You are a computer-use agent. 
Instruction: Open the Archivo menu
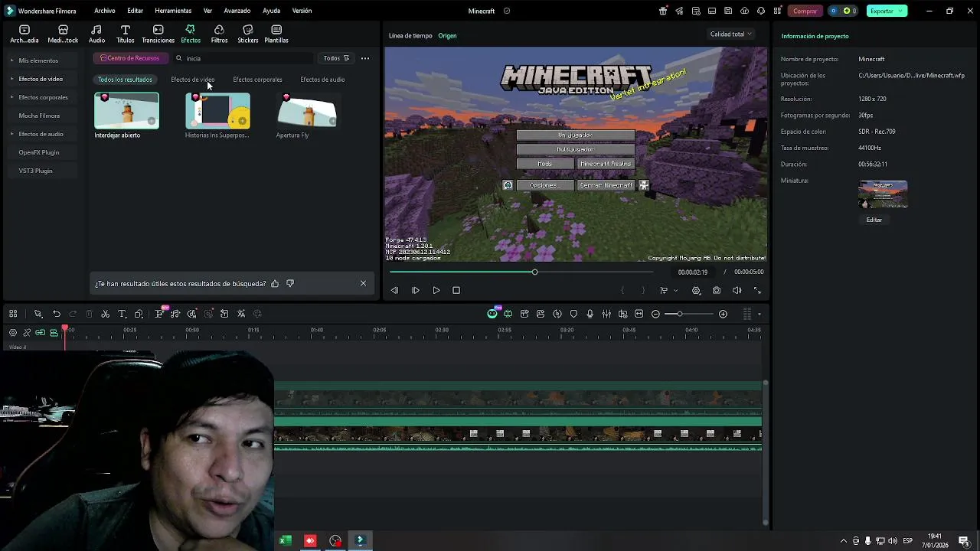[x=105, y=11]
